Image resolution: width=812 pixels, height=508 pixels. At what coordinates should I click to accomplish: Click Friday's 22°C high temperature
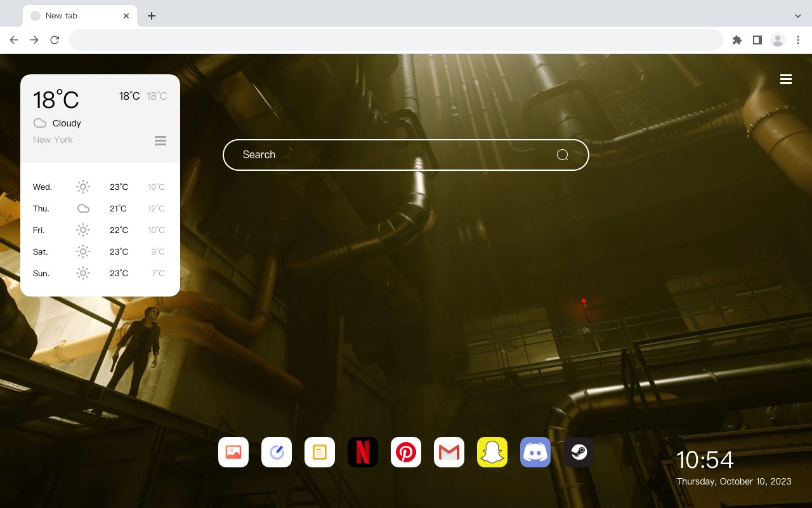coord(119,230)
